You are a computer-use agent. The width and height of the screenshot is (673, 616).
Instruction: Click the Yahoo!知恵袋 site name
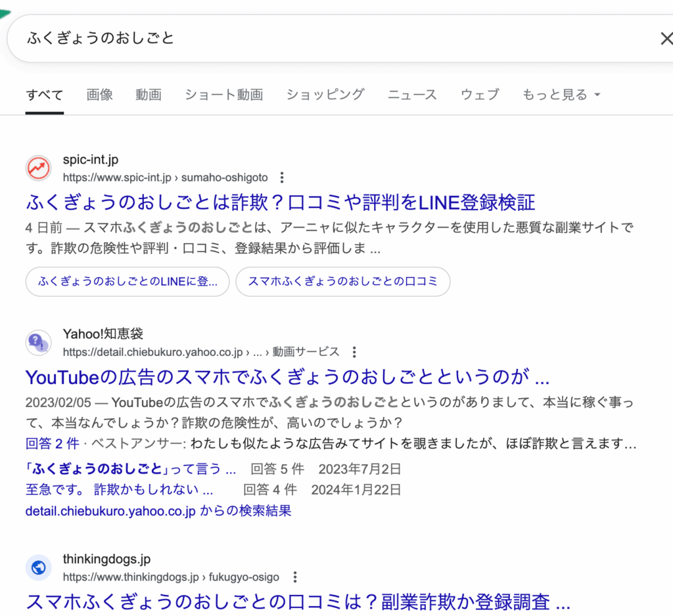[103, 334]
